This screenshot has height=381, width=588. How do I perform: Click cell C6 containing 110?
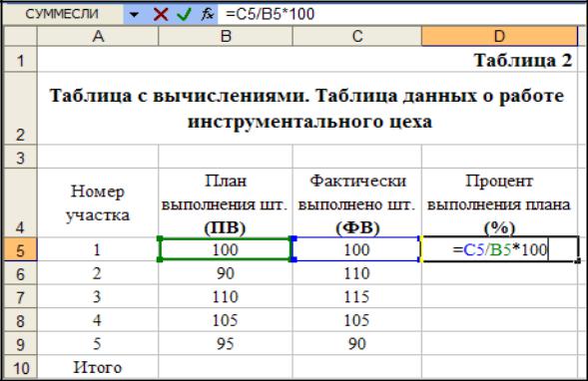tap(357, 273)
